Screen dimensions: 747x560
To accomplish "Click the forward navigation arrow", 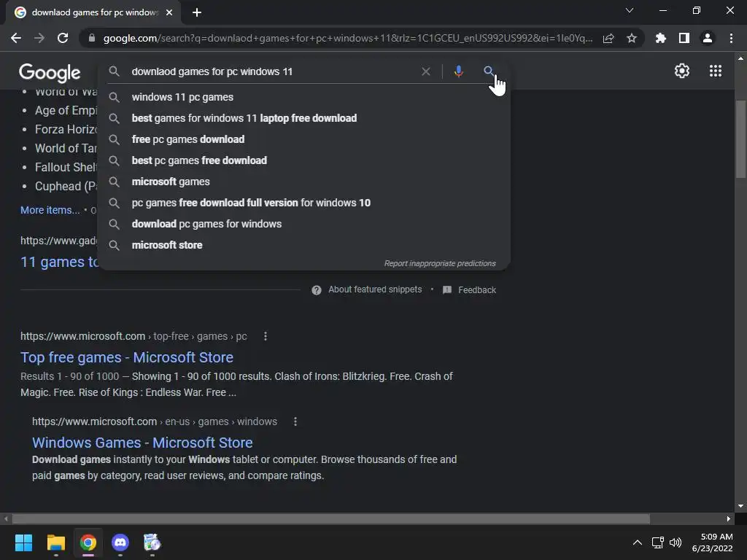I will point(39,38).
